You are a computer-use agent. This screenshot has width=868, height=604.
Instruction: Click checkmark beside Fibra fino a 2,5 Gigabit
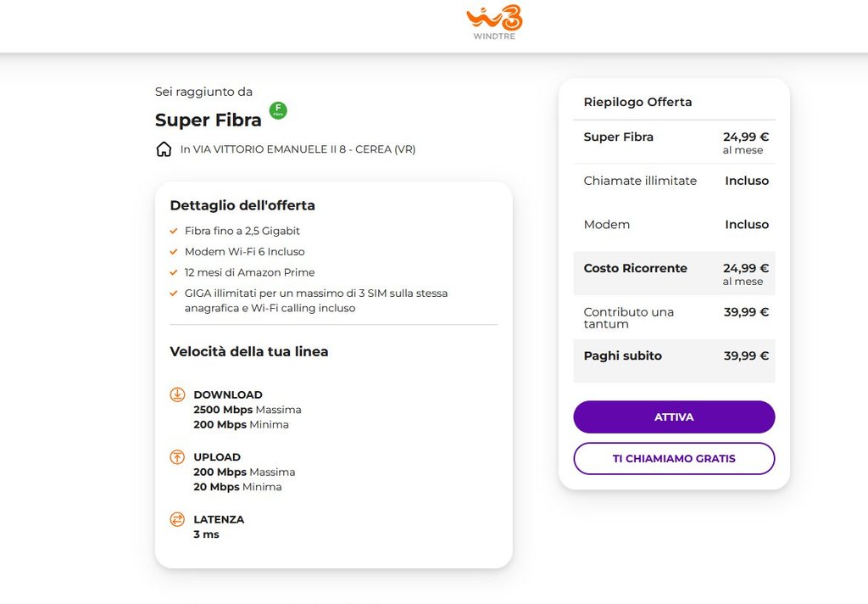point(174,231)
